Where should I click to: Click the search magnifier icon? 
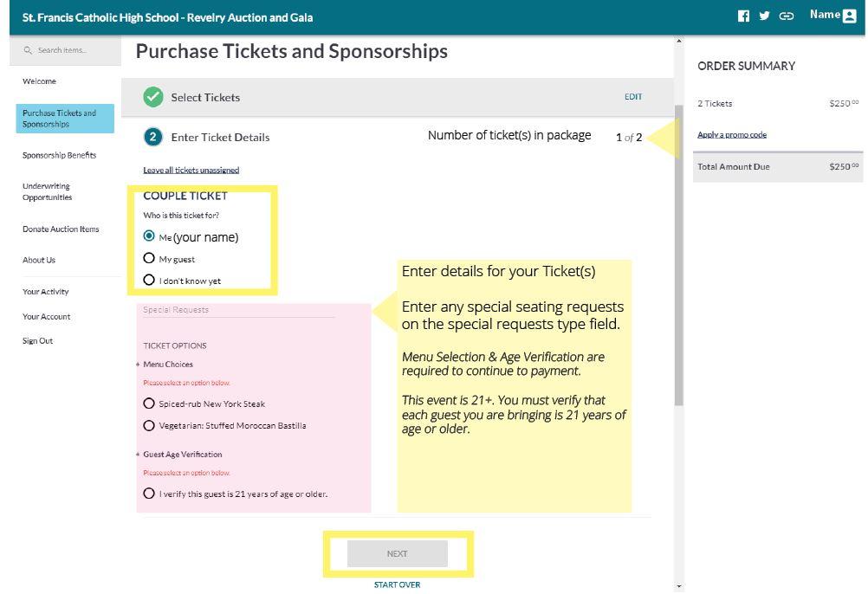(x=28, y=50)
